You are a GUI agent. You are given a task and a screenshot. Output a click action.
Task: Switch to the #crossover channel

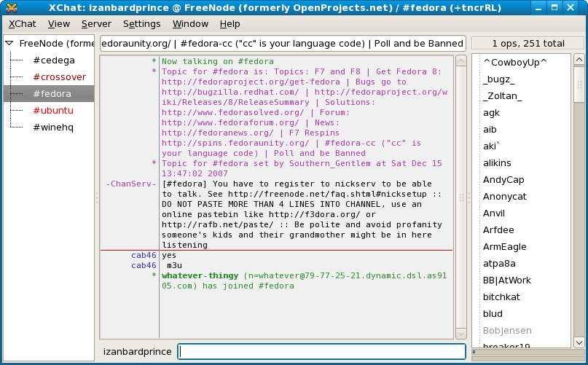tap(59, 77)
